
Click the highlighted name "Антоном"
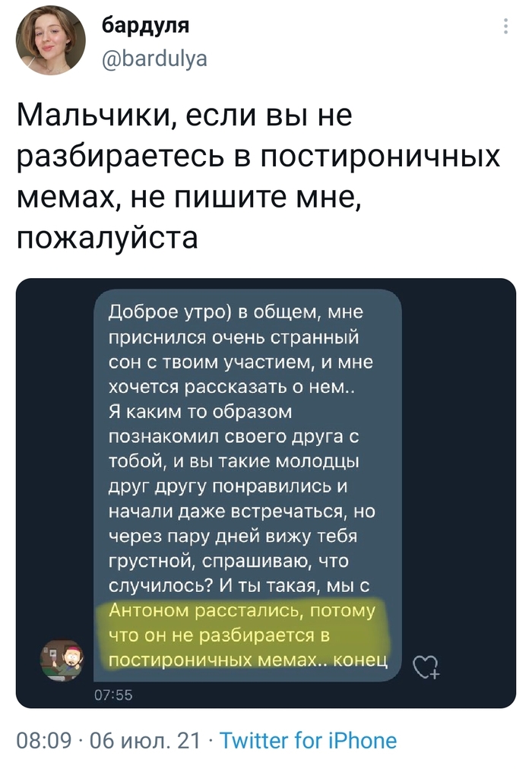pos(147,611)
